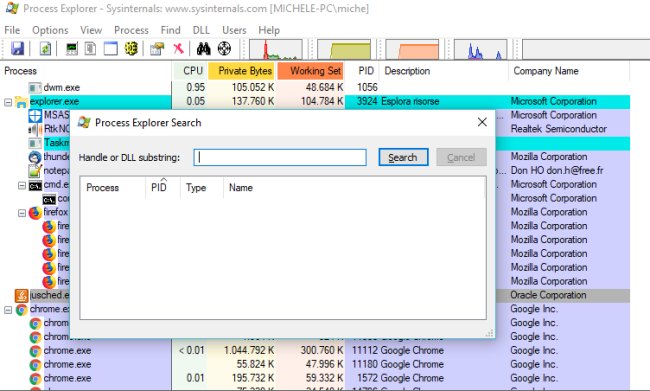
Task: Click the Esplora risorse description cell
Action: click(410, 102)
